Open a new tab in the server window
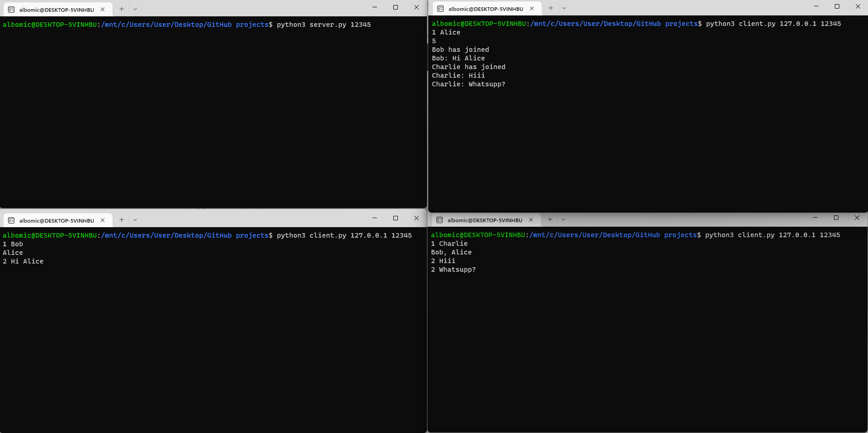 [x=121, y=9]
